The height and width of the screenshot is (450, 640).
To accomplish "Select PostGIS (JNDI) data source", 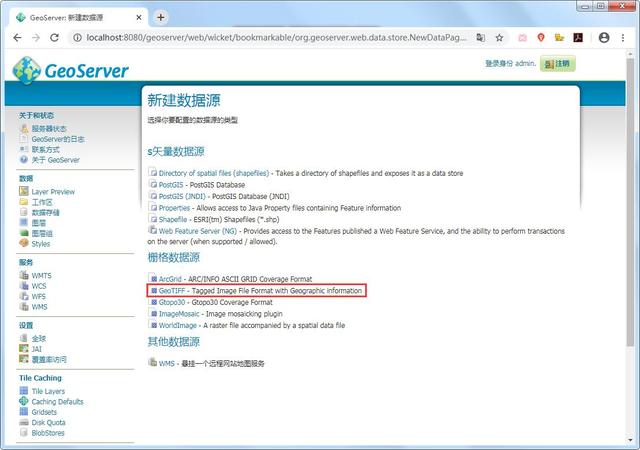I will click(182, 196).
